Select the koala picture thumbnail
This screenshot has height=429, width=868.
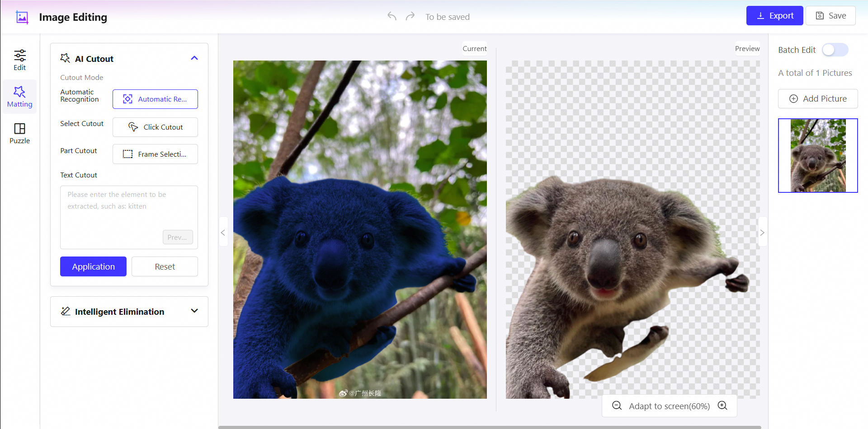[818, 156]
